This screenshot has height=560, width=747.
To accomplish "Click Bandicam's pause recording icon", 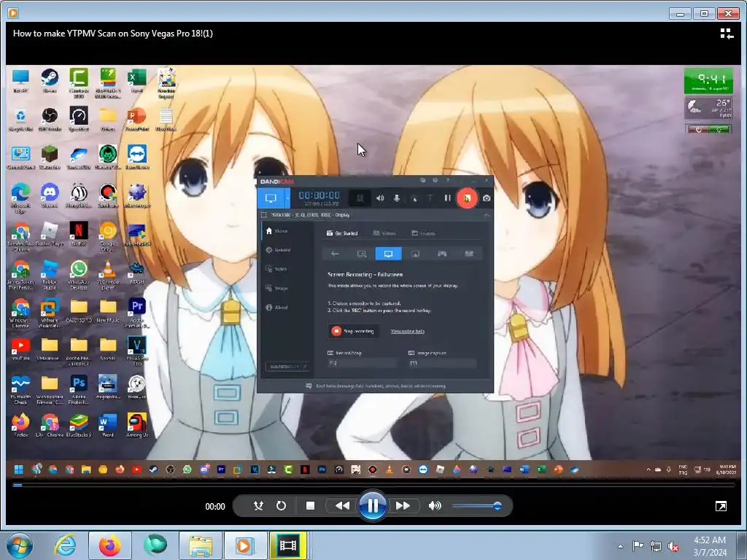I will click(x=447, y=198).
